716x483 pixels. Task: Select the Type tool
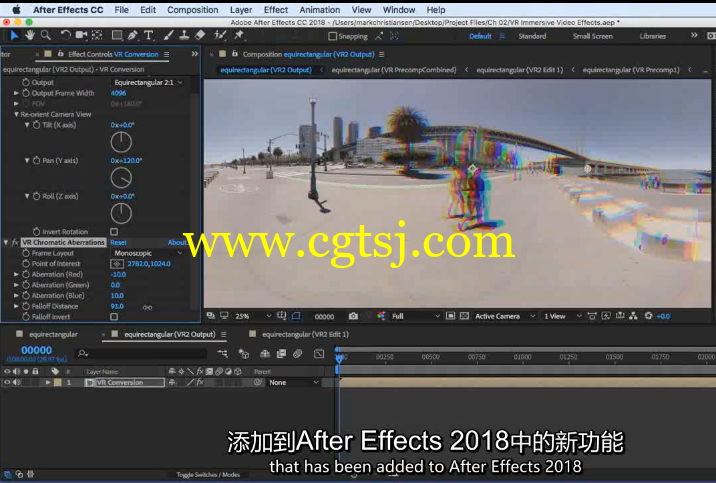click(x=148, y=35)
